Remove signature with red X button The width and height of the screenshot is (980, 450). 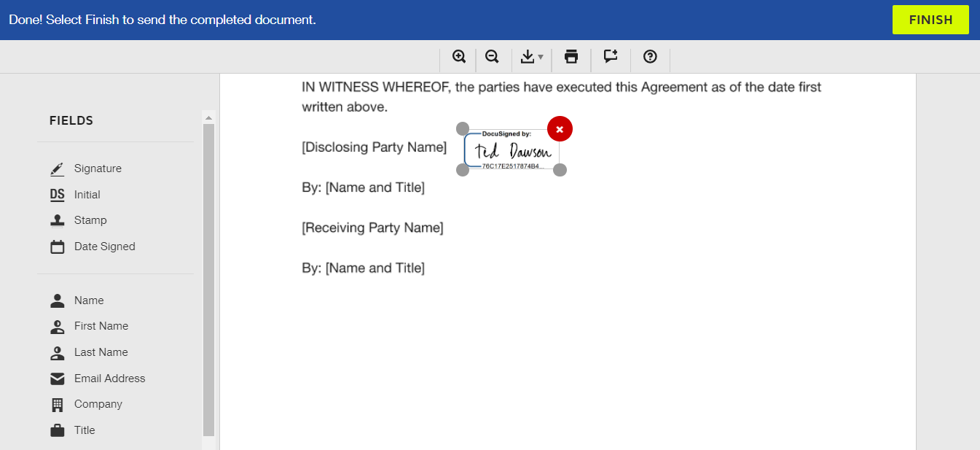(x=560, y=129)
